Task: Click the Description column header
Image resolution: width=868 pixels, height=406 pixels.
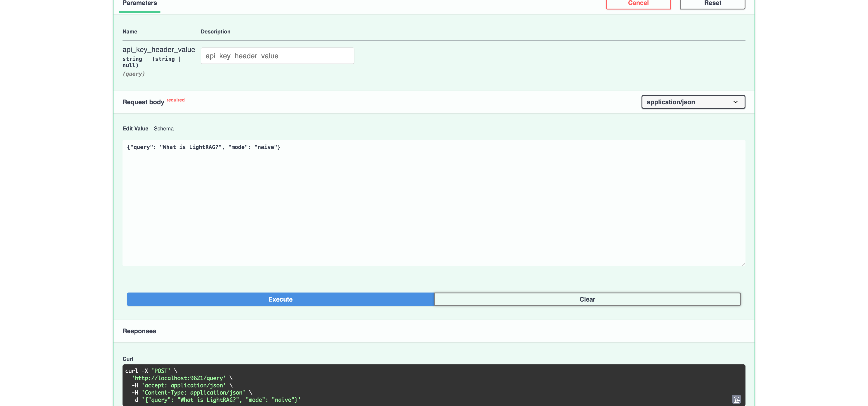Action: pyautogui.click(x=215, y=32)
